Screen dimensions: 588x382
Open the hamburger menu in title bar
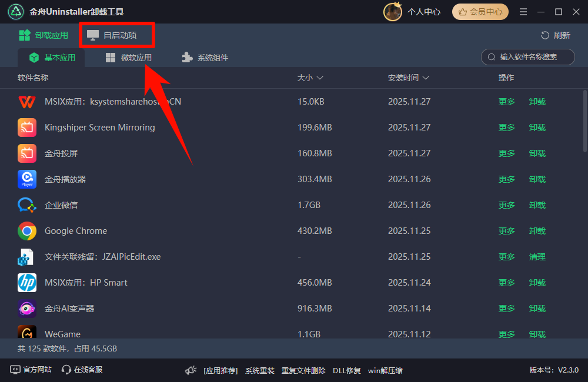(523, 12)
